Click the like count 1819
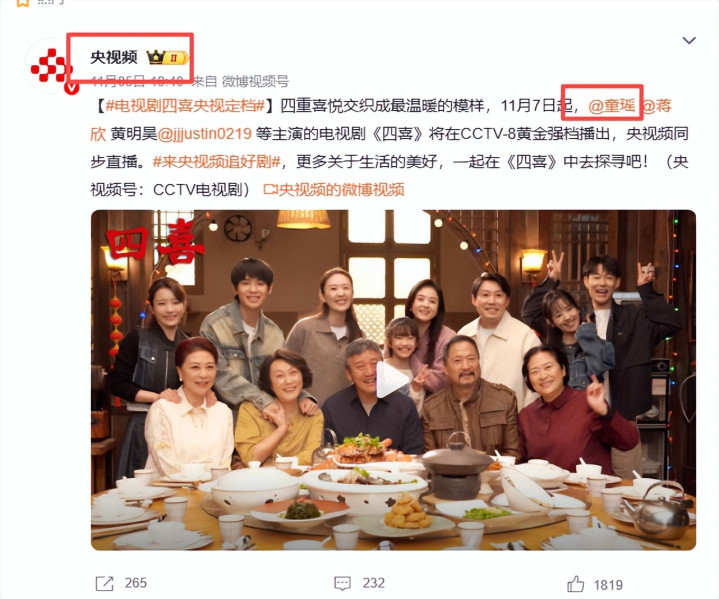 tap(608, 585)
